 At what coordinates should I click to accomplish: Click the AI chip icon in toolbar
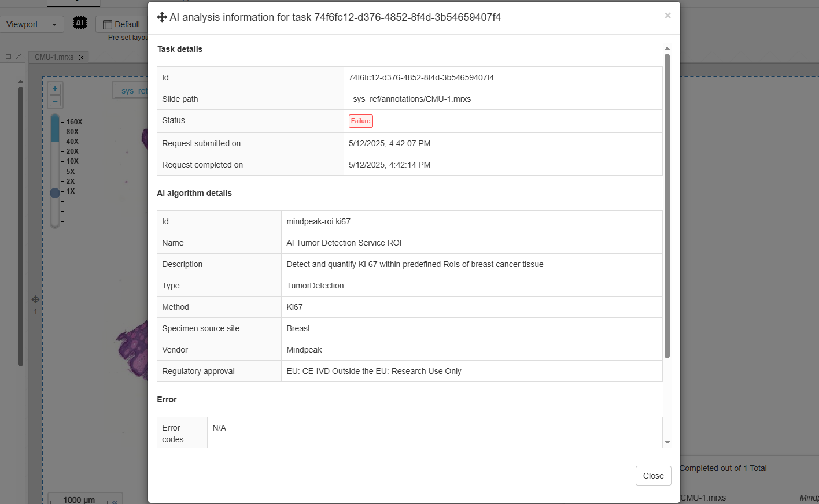coord(80,23)
